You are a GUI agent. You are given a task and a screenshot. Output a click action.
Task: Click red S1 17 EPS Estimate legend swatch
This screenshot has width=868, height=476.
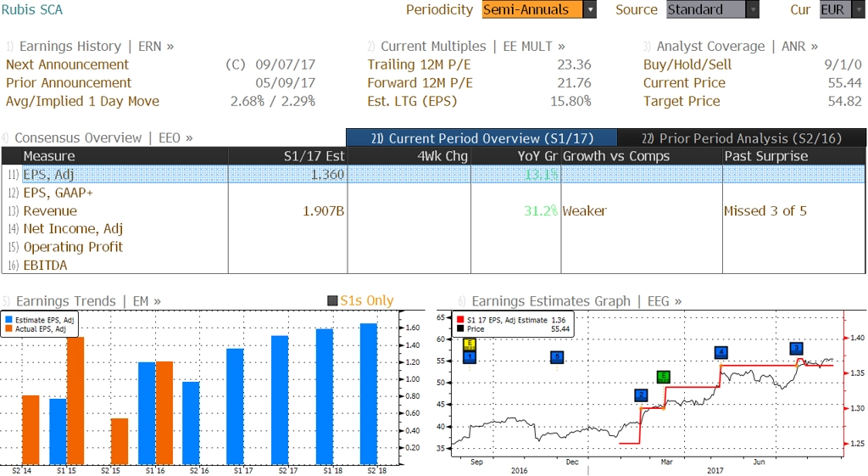460,320
